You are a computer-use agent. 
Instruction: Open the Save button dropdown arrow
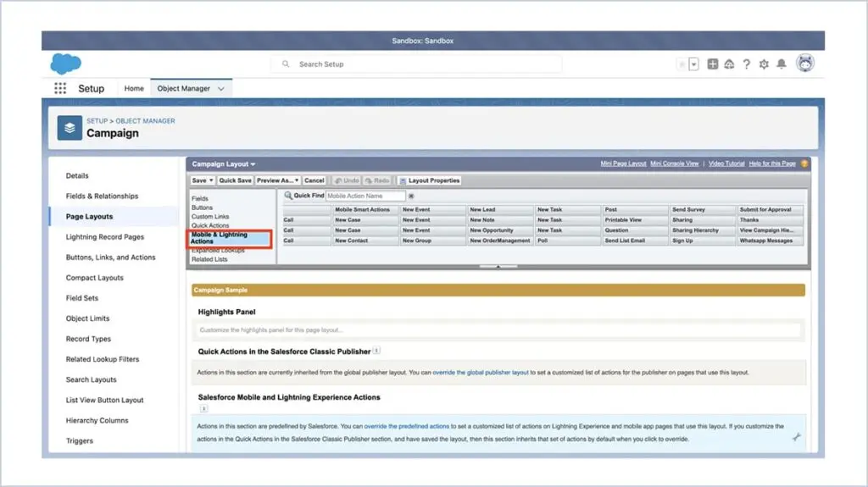coord(211,180)
